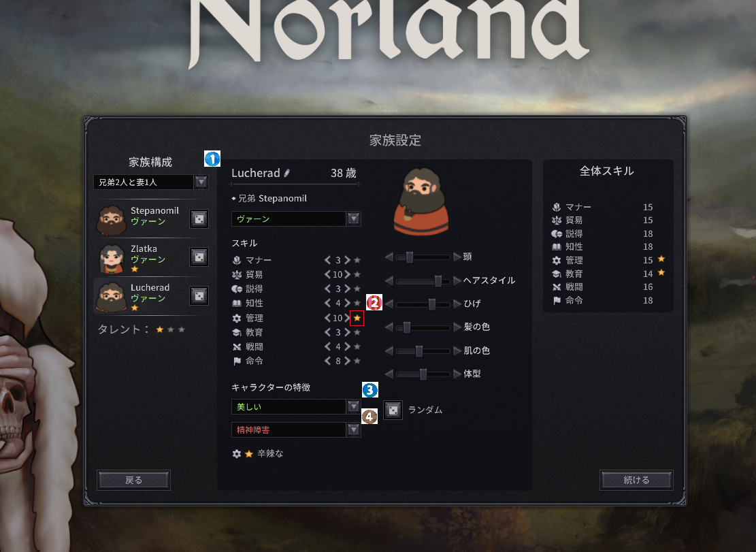The width and height of the screenshot is (756, 552).
Task: Click the left arrow on the ひげ slider
Action: [389, 304]
